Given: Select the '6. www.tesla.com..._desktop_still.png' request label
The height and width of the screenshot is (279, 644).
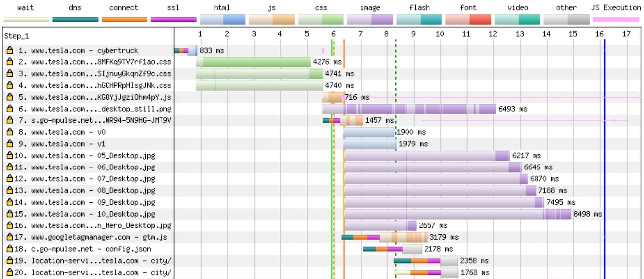Looking at the screenshot, I should [94, 109].
